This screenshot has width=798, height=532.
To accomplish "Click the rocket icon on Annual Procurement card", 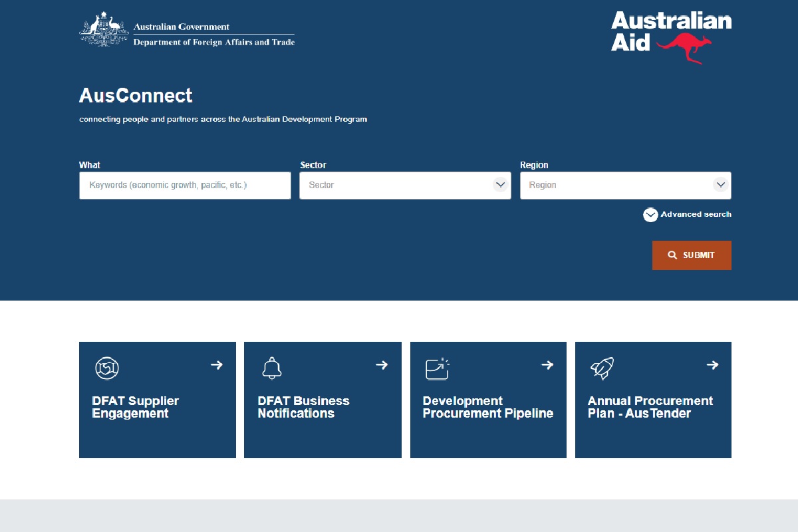I will (602, 368).
